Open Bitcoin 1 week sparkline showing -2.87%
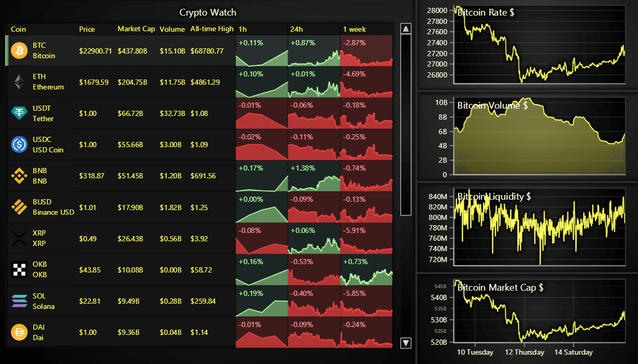The width and height of the screenshot is (638, 364). 366,50
